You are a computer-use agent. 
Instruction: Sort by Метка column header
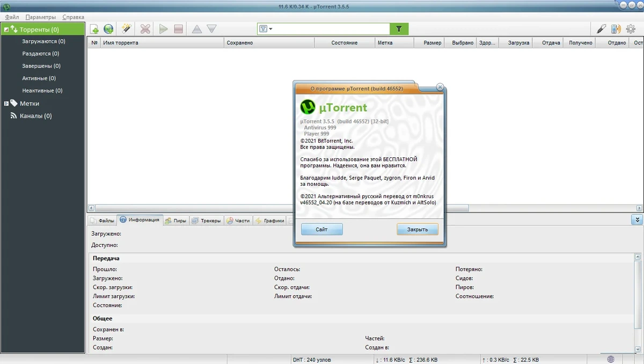pyautogui.click(x=394, y=43)
